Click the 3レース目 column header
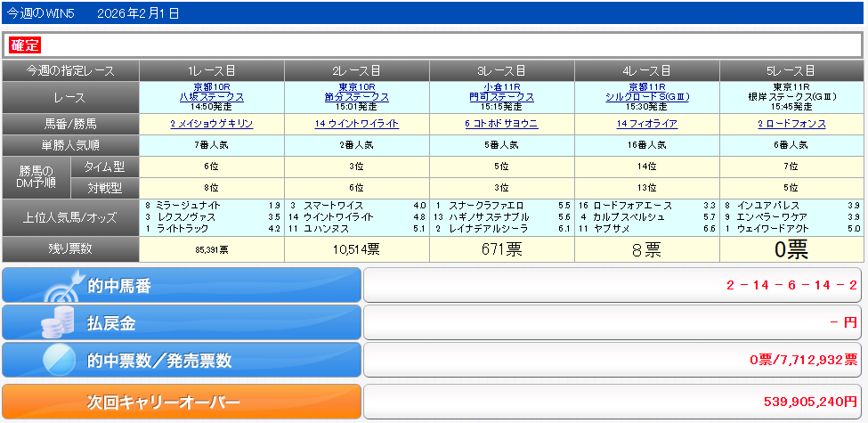This screenshot has width=868, height=423. 501,71
